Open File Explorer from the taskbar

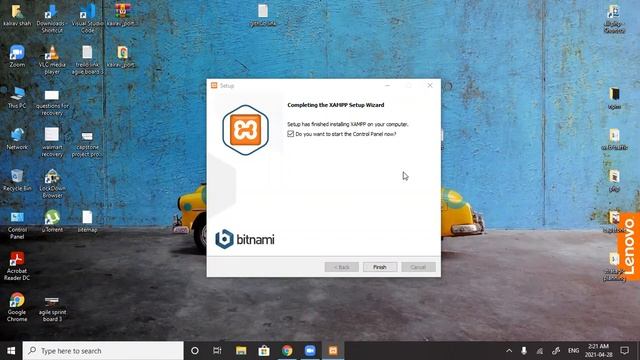pyautogui.click(x=241, y=351)
